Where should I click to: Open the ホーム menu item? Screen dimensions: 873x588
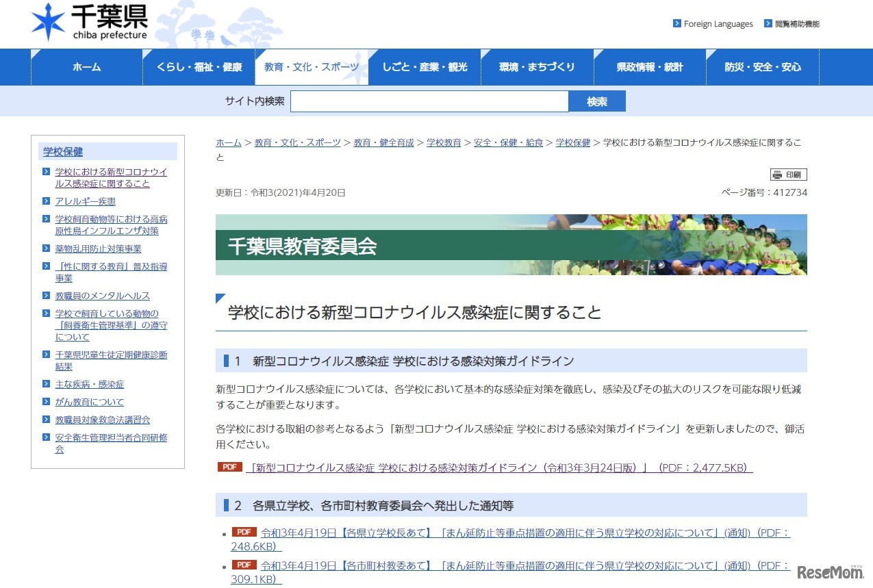(x=86, y=66)
